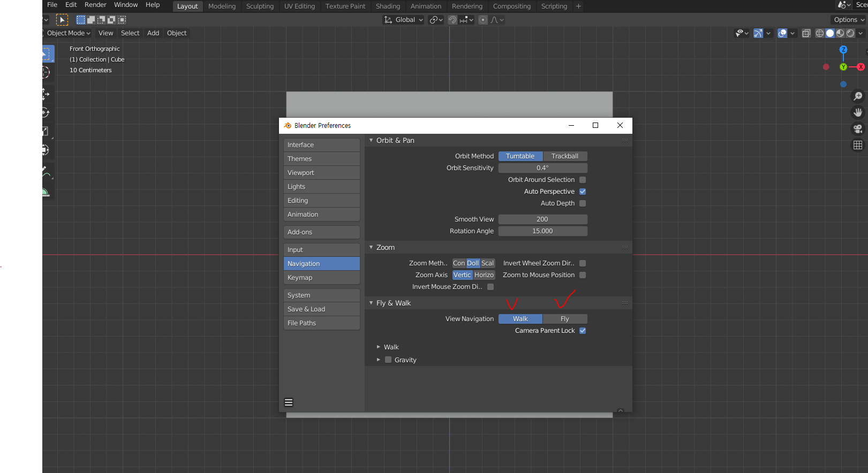Switch to wireframe viewport shading
Viewport: 868px width, 473px height.
pyautogui.click(x=820, y=33)
